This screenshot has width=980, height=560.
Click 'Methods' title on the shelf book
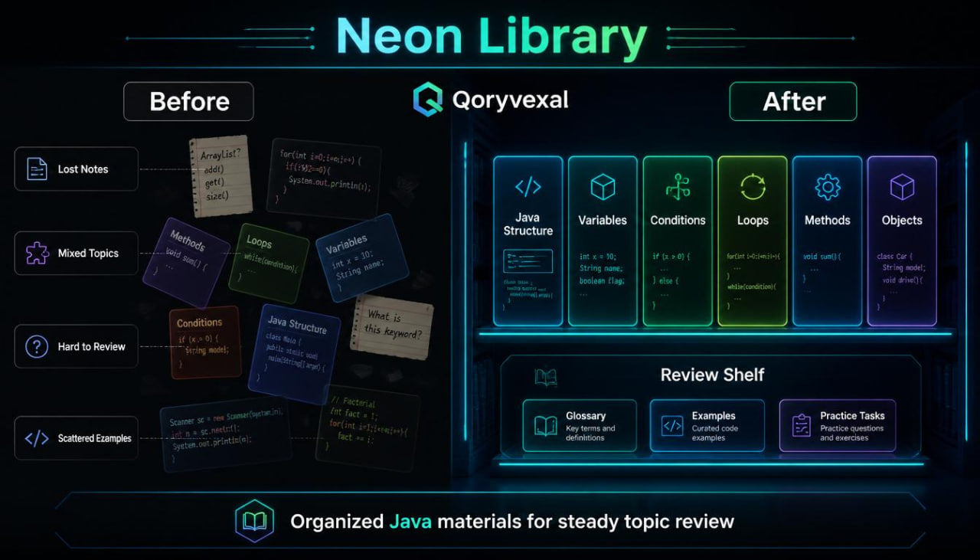(828, 220)
